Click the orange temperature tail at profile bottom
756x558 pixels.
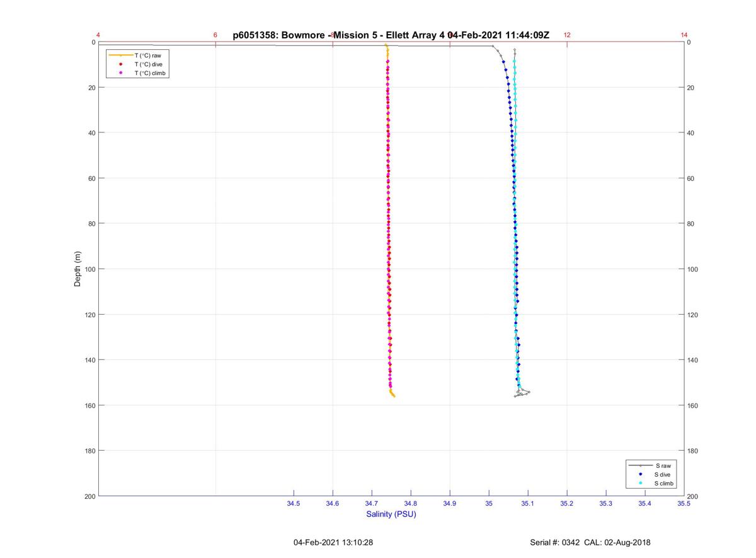click(392, 393)
